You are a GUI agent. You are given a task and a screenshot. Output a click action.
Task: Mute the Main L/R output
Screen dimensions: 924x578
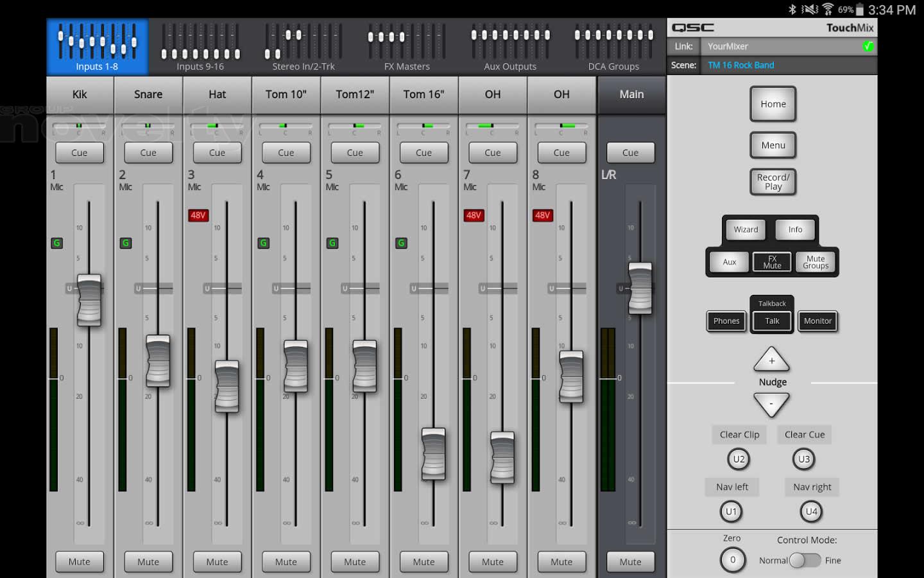click(x=630, y=561)
